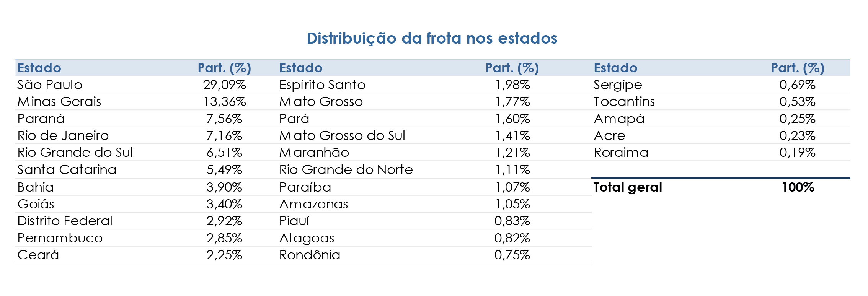Select the Santa Catarina entry

point(67,170)
